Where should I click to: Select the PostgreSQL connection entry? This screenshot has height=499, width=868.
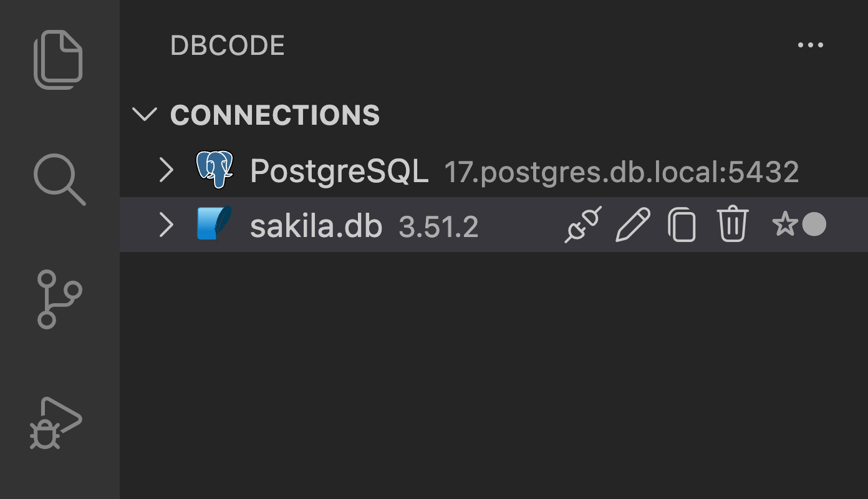(339, 169)
